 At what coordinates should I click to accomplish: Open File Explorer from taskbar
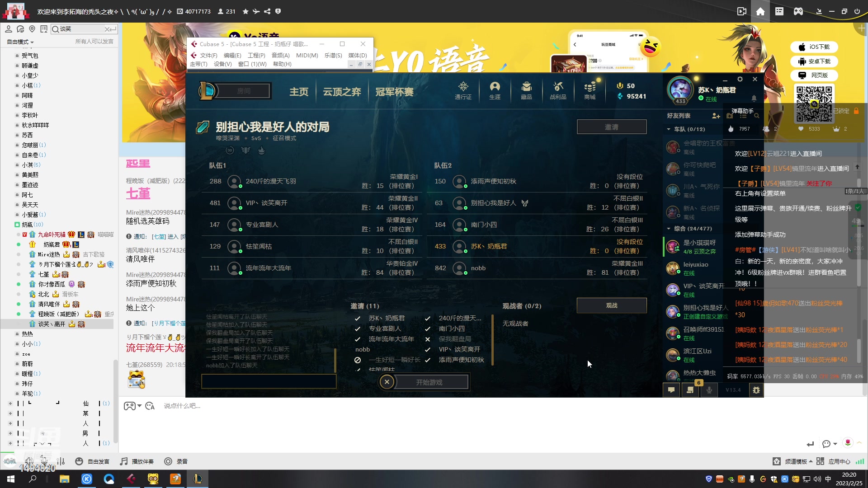click(x=65, y=479)
